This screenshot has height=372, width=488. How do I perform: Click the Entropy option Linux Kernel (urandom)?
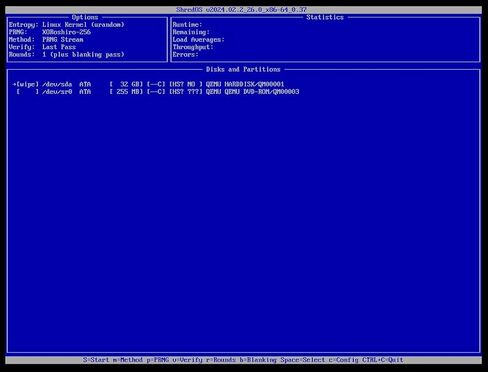click(x=83, y=25)
